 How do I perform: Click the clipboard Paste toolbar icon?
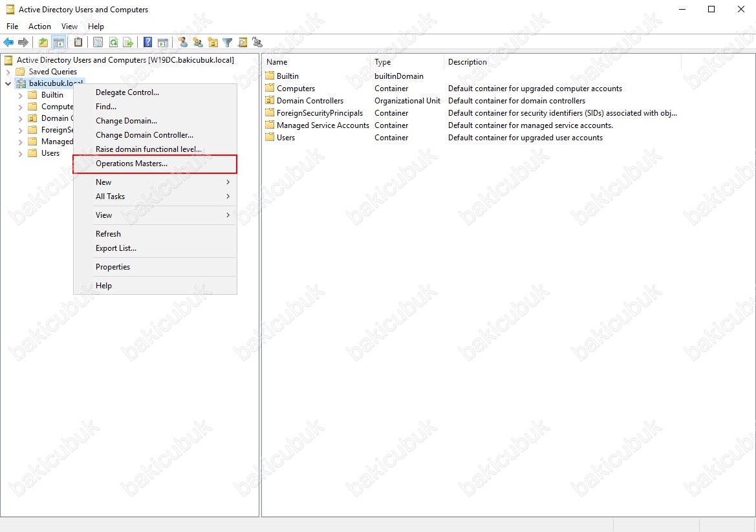(78, 43)
